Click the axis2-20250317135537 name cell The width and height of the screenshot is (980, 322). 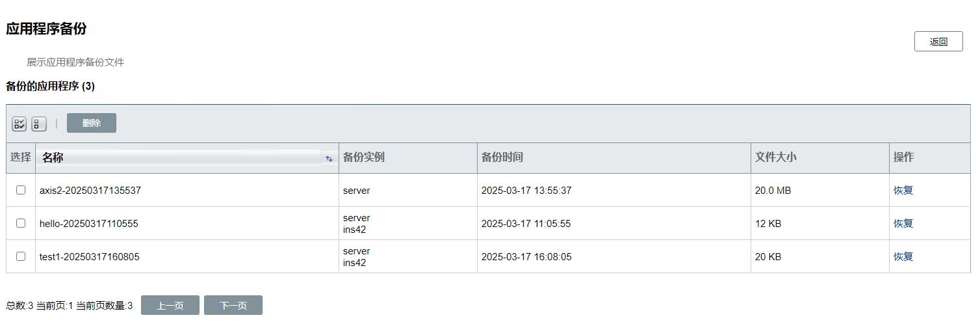pos(90,191)
